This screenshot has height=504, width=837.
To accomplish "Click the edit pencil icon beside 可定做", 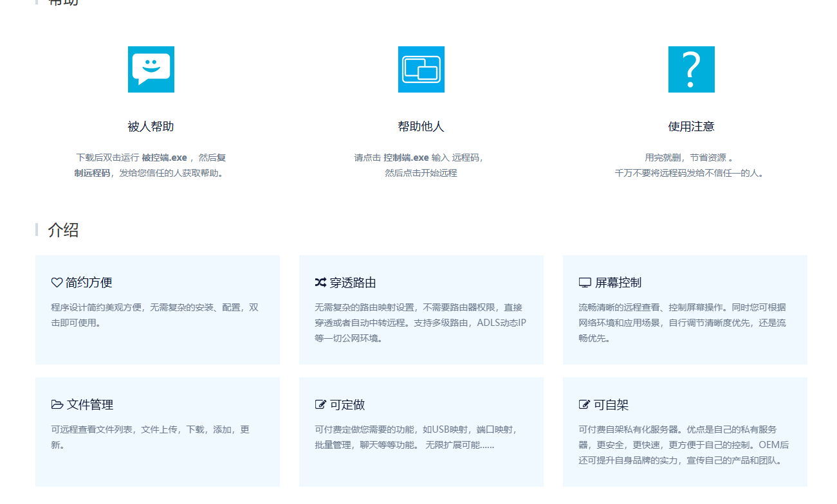I will coord(320,404).
